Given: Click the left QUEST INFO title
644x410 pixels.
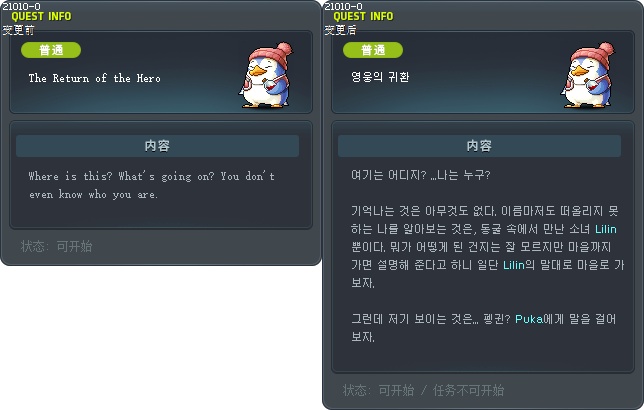Looking at the screenshot, I should [x=41, y=16].
